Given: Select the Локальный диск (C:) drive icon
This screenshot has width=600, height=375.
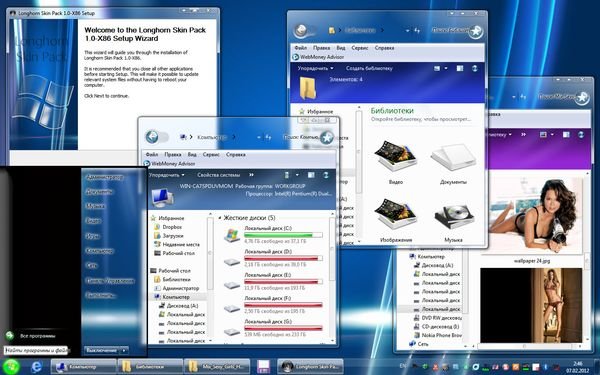Looking at the screenshot, I should (x=232, y=235).
